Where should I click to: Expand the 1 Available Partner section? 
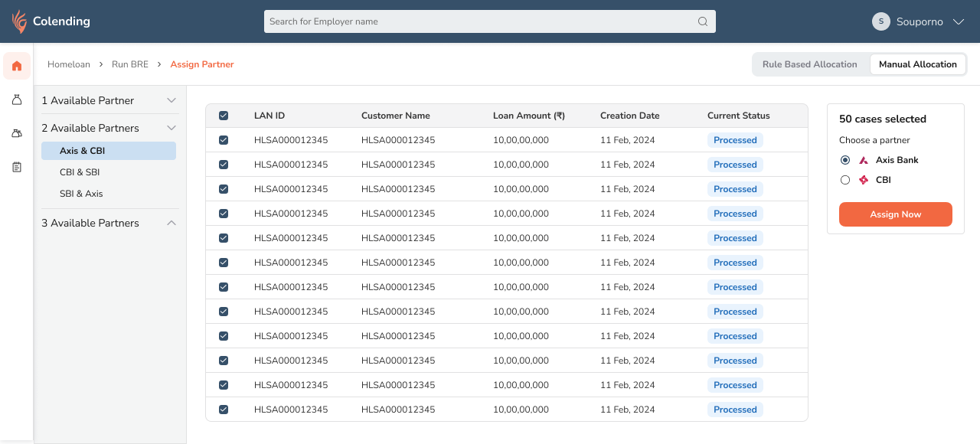pos(171,100)
